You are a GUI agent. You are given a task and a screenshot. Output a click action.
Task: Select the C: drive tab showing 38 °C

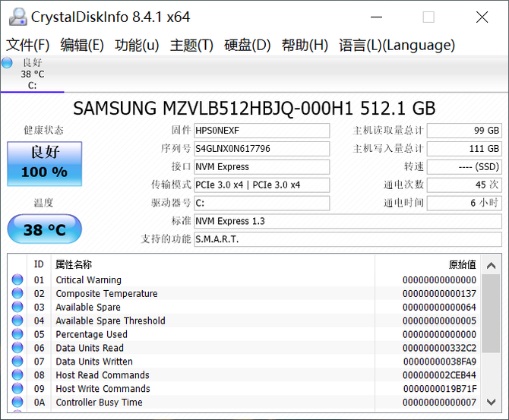click(32, 74)
